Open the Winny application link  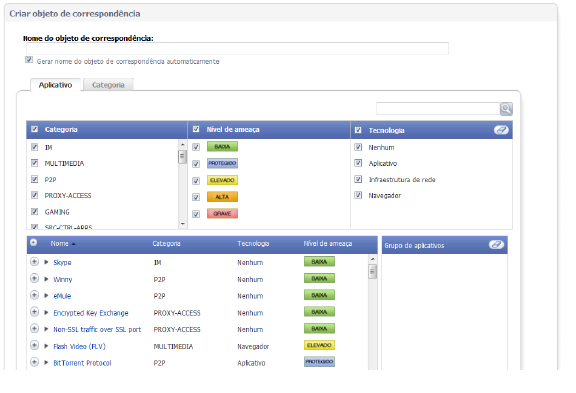[63, 280]
